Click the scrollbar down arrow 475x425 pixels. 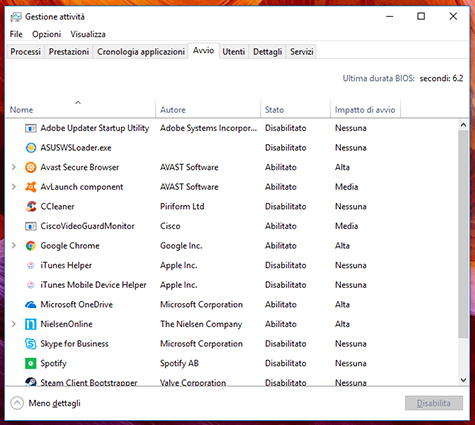(463, 380)
